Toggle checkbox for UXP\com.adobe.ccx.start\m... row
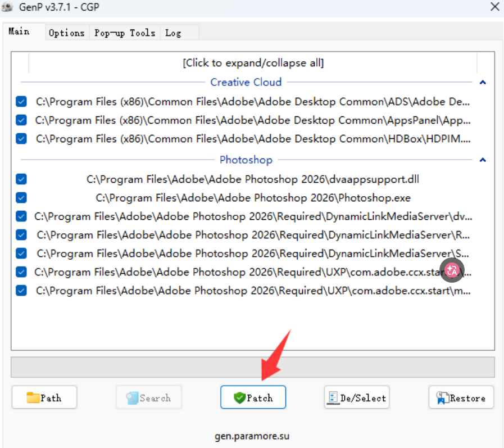 21,291
